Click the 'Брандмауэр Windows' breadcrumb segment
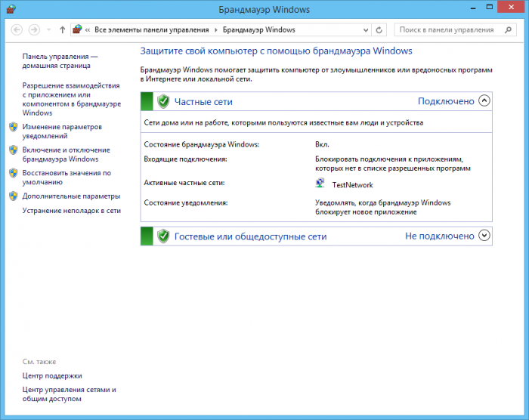 point(258,29)
